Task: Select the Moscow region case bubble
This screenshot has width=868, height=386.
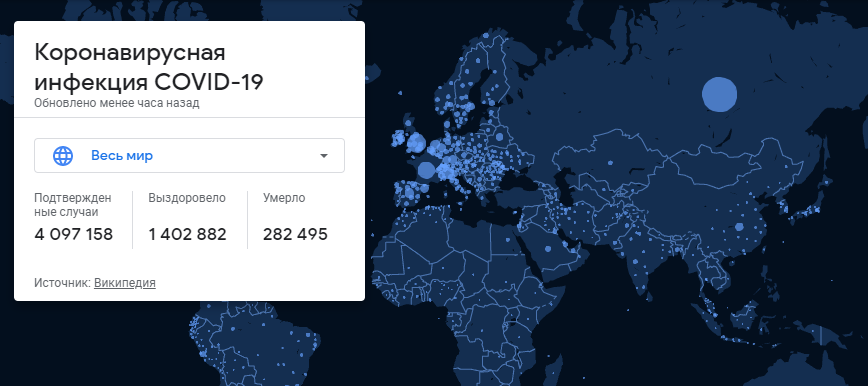Action: point(499,137)
